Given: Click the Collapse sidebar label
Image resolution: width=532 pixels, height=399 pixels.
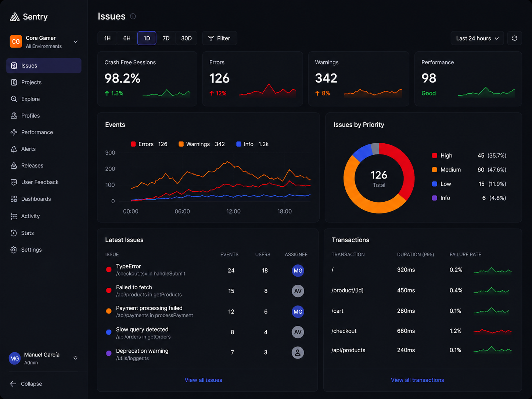Looking at the screenshot, I should point(32,384).
